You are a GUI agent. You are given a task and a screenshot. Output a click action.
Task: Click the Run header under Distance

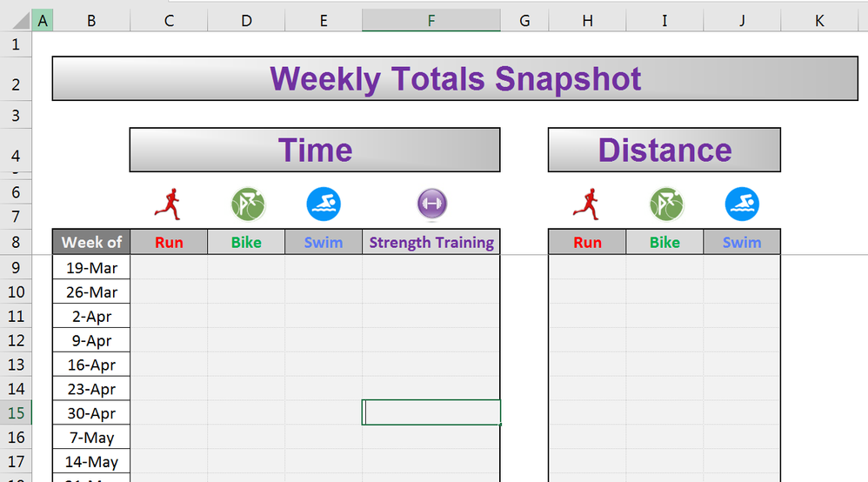[x=587, y=243]
